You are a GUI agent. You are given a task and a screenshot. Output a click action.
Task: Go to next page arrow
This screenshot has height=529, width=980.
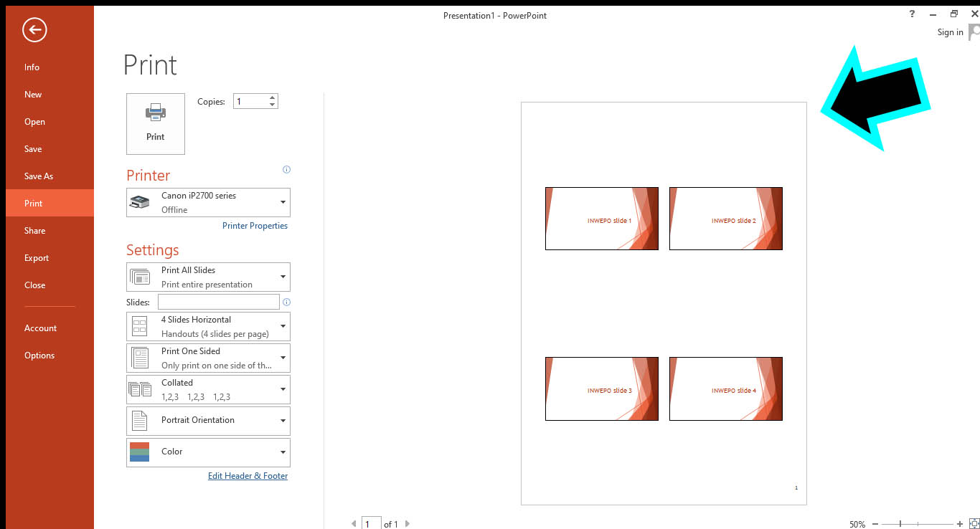tap(407, 524)
